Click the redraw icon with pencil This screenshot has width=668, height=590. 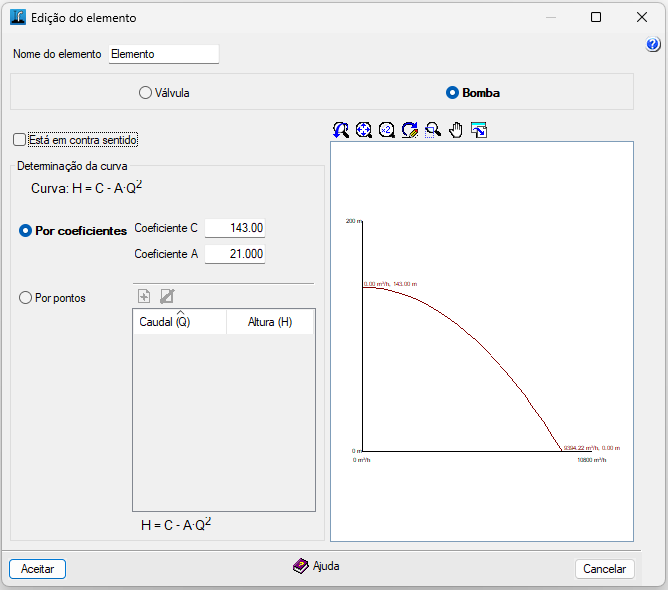tap(410, 130)
